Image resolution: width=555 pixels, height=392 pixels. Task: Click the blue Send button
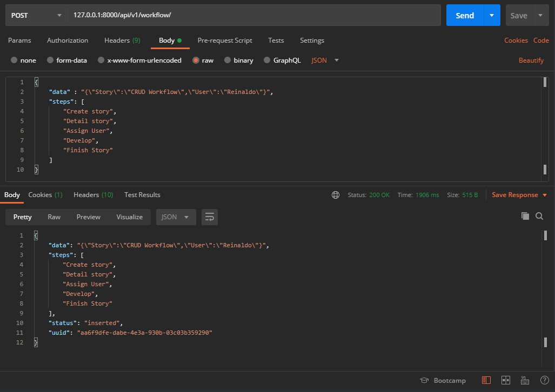[x=465, y=15]
